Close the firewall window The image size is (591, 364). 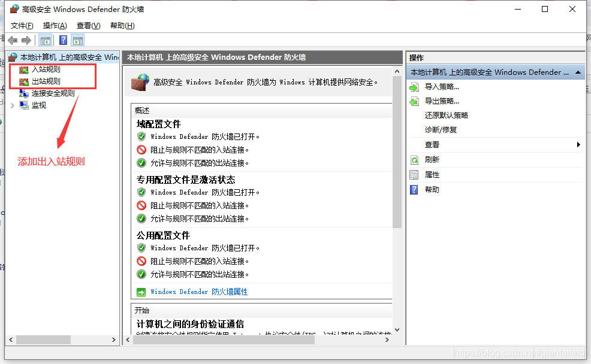click(x=572, y=9)
